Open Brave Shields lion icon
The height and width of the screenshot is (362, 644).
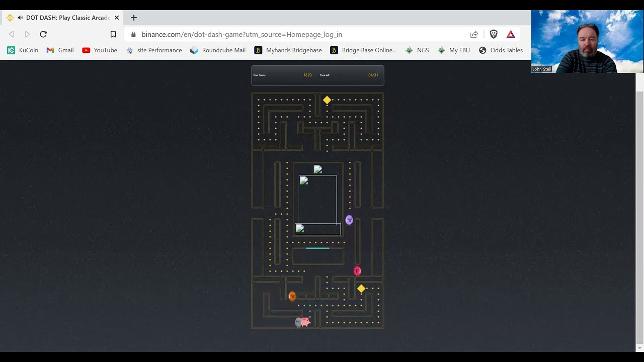tap(494, 34)
